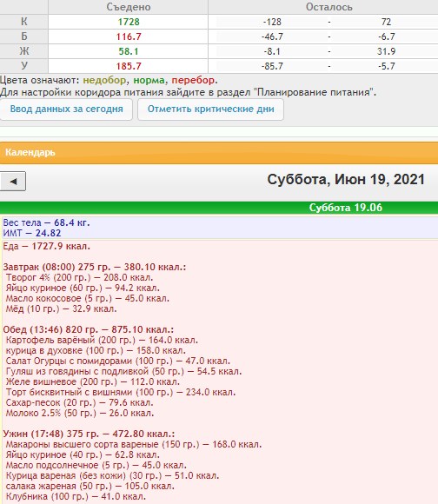The width and height of the screenshot is (438, 504).
Task: Click the 'Осталось' column header
Action: coord(329,7)
